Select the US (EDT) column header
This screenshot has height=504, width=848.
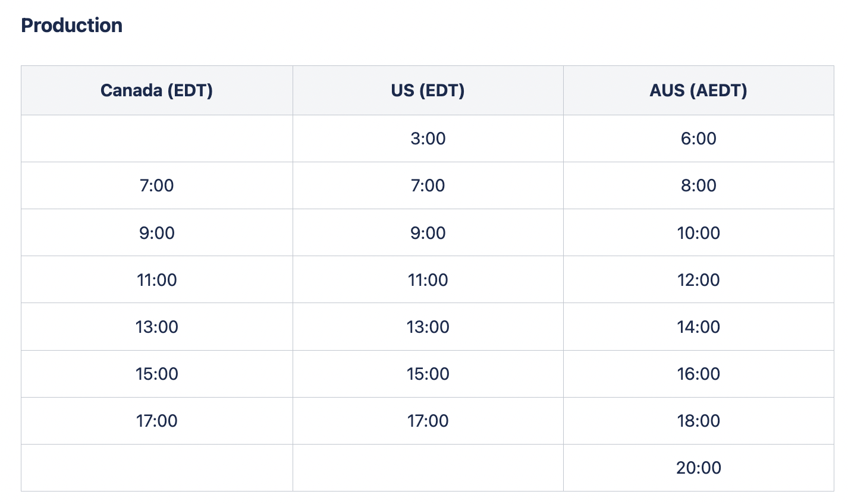pyautogui.click(x=428, y=90)
